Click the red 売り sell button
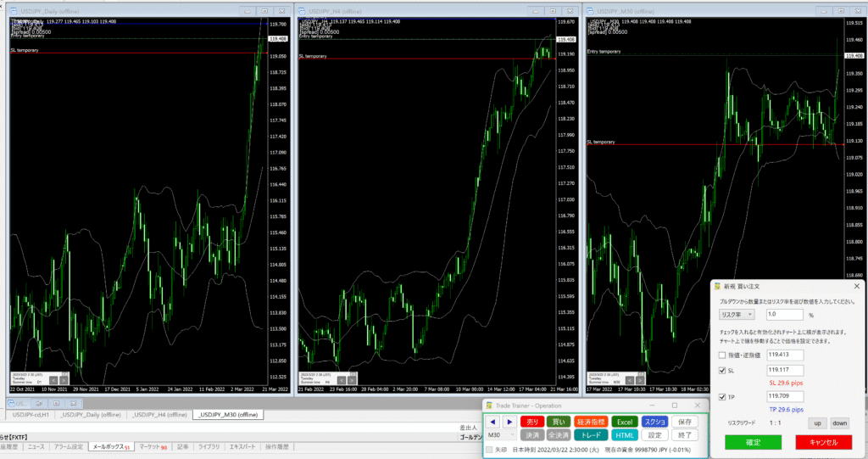The width and height of the screenshot is (868, 459). pos(532,422)
